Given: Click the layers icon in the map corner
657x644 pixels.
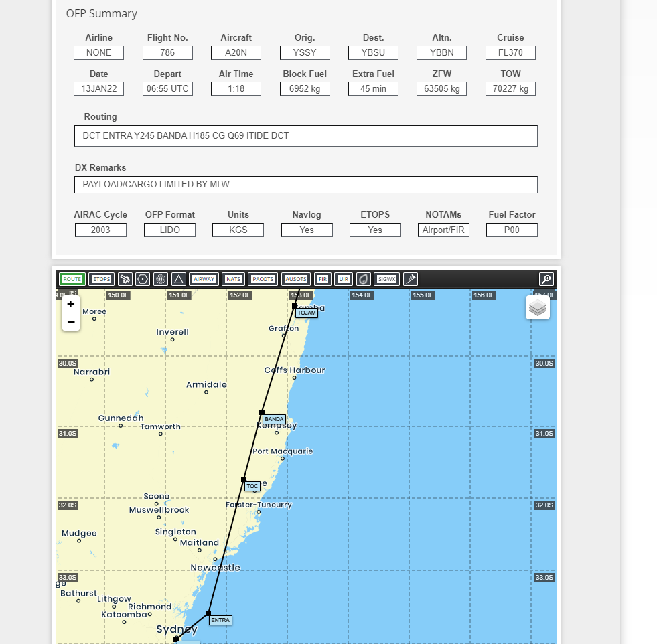Looking at the screenshot, I should tap(537, 307).
